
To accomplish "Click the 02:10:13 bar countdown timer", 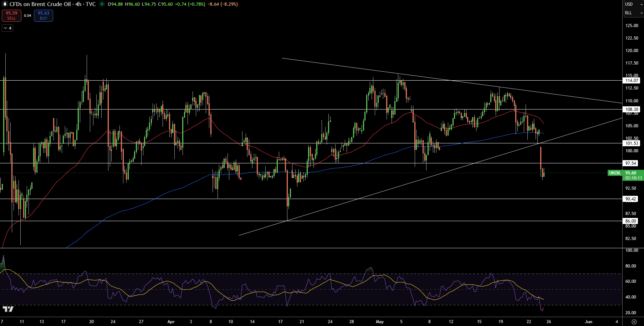I will [x=633, y=178].
